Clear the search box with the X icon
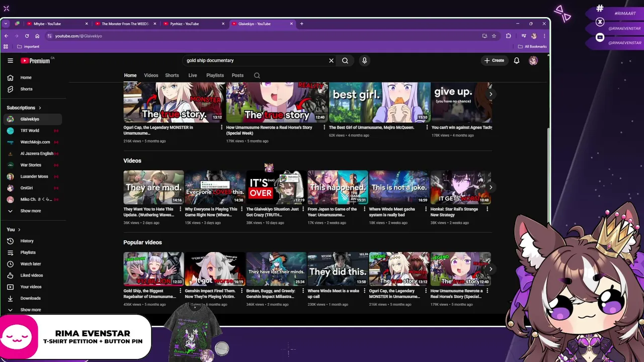This screenshot has width=644, height=362. click(331, 60)
